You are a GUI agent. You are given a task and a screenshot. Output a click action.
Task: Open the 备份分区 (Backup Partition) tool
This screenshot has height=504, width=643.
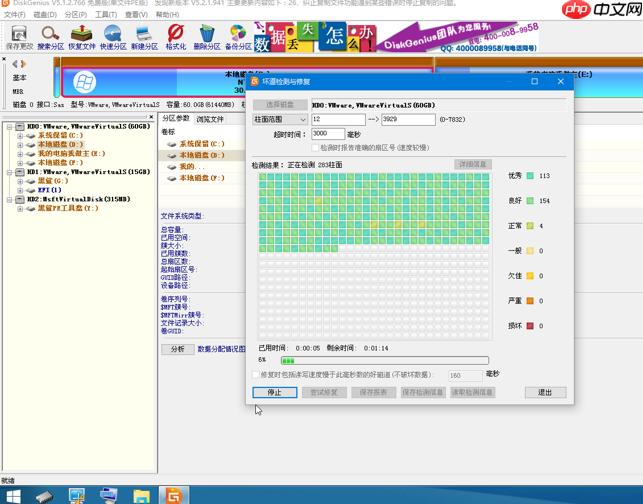click(238, 37)
